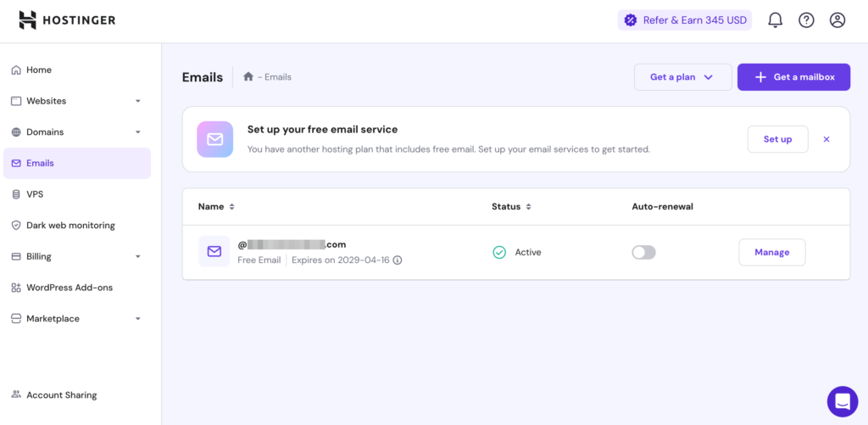The image size is (868, 425).
Task: Open Dark web monitoring page
Action: click(77, 226)
